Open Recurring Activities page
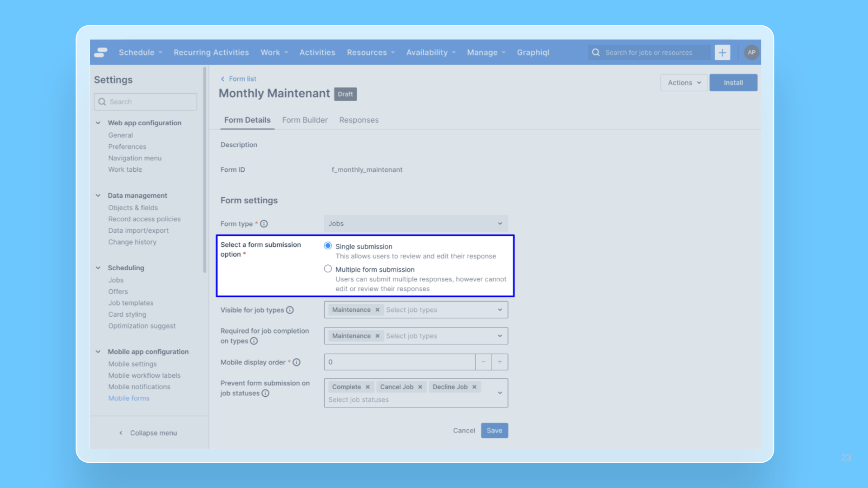Screen dimensions: 868x488 [x=211, y=52]
